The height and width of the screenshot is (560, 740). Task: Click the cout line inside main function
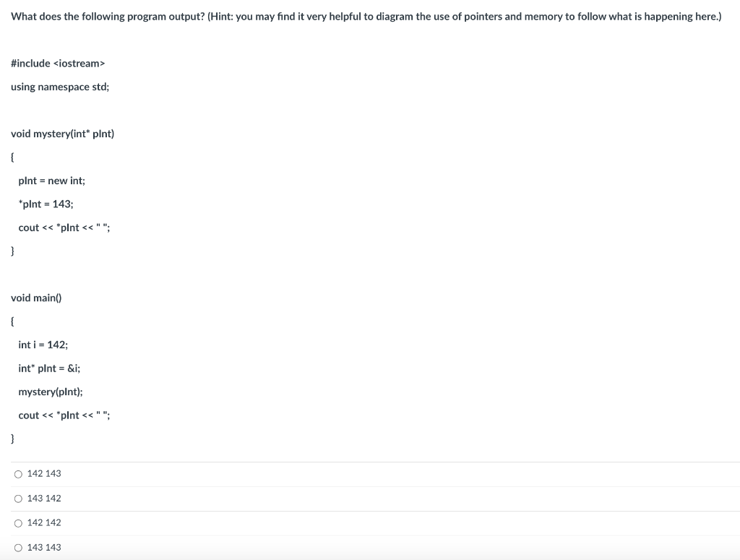pyautogui.click(x=64, y=415)
